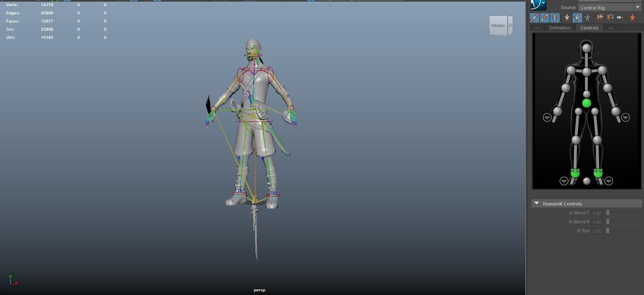Click the IK Pull value field
The height and width of the screenshot is (295, 644).
click(597, 231)
